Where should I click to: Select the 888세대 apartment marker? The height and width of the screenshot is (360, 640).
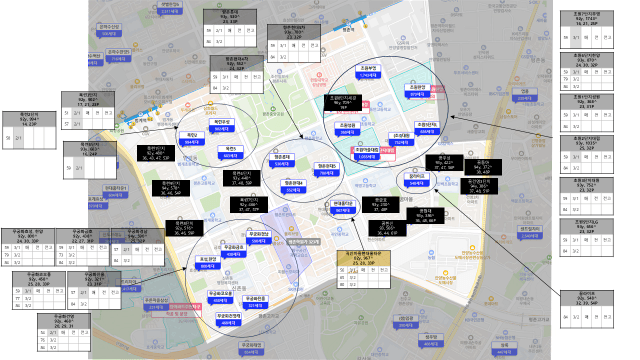pos(208,262)
